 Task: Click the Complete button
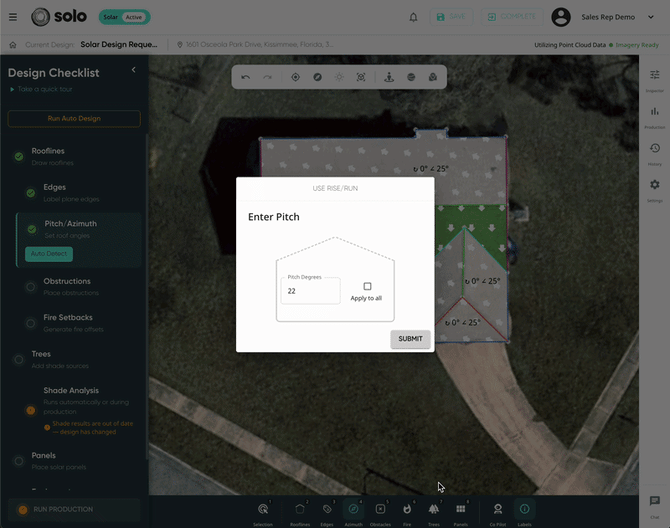tap(512, 17)
